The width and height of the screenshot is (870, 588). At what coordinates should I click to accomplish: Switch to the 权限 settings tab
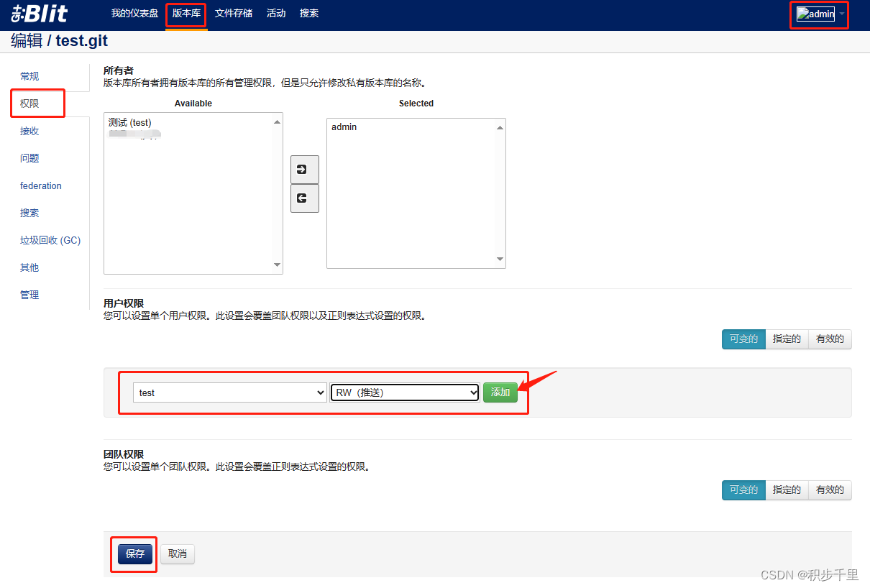29,104
